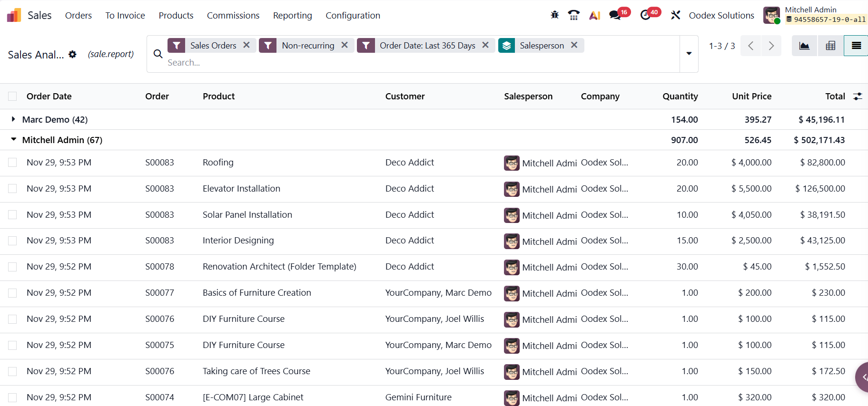Go to the next page arrow
The height and width of the screenshot is (406, 868).
pyautogui.click(x=771, y=46)
